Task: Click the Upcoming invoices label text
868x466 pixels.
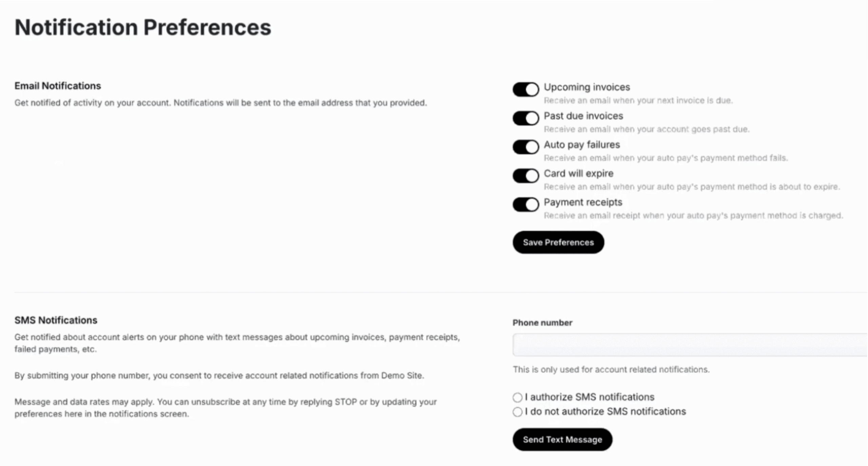Action: click(x=587, y=87)
